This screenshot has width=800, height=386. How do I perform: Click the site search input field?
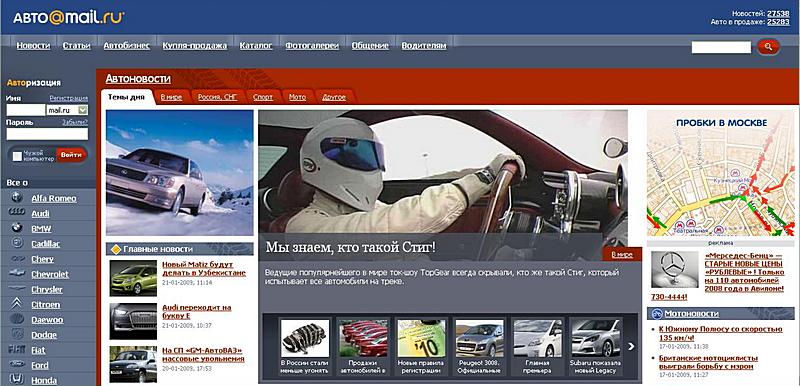pos(721,47)
